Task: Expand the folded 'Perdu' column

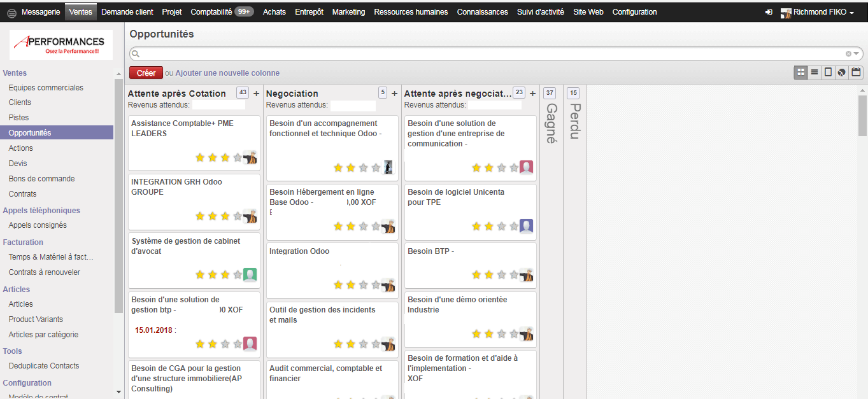Action: [573, 121]
